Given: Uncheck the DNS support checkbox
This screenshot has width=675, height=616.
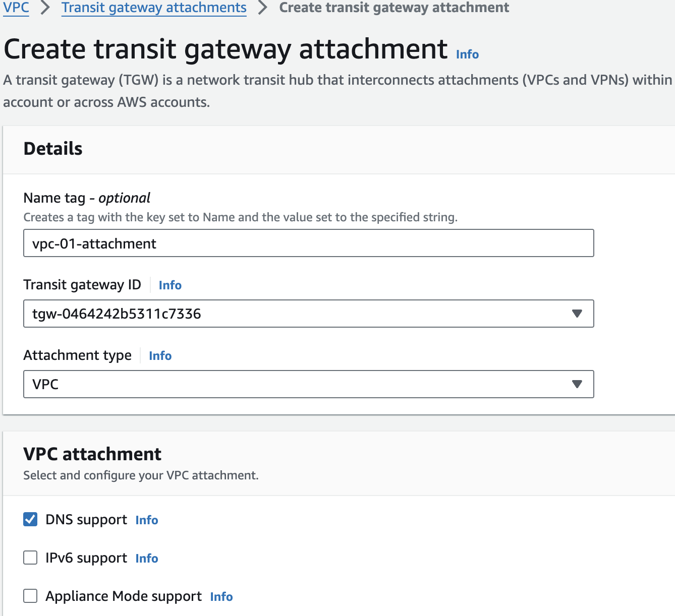Looking at the screenshot, I should (x=30, y=519).
